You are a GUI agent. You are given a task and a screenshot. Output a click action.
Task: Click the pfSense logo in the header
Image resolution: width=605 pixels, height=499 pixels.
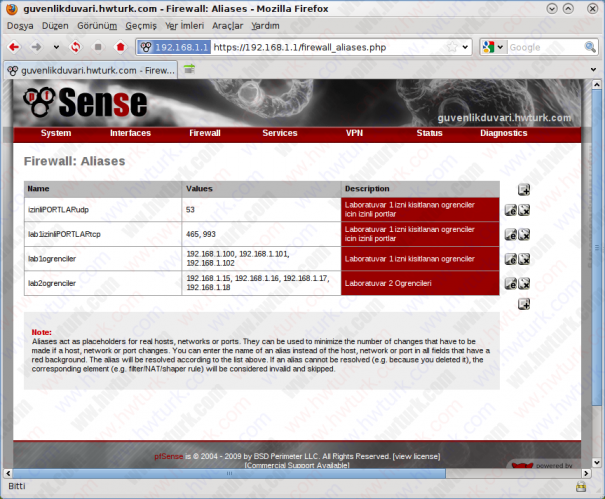point(85,103)
